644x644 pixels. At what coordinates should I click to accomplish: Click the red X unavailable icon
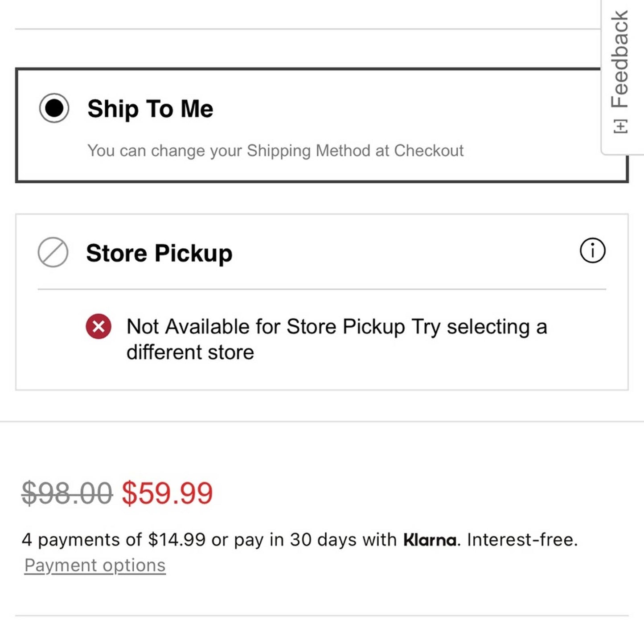tap(98, 326)
